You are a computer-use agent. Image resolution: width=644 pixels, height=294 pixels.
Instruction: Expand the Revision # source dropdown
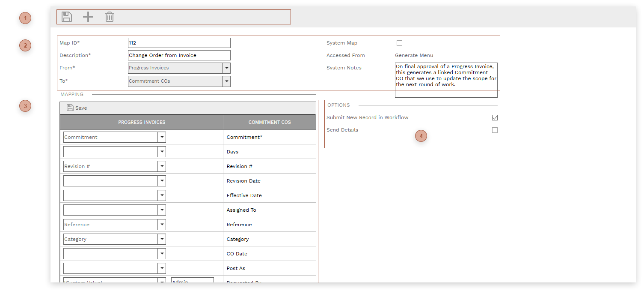point(162,167)
